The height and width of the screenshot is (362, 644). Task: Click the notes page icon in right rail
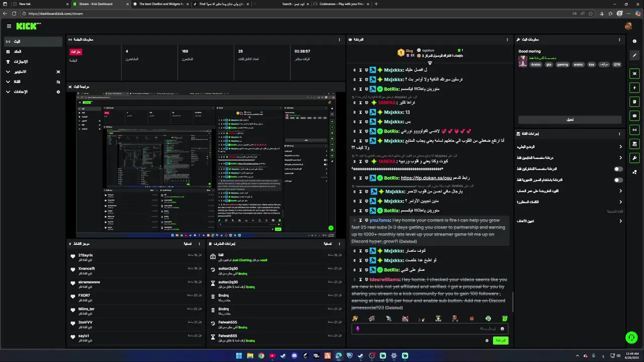pyautogui.click(x=634, y=102)
